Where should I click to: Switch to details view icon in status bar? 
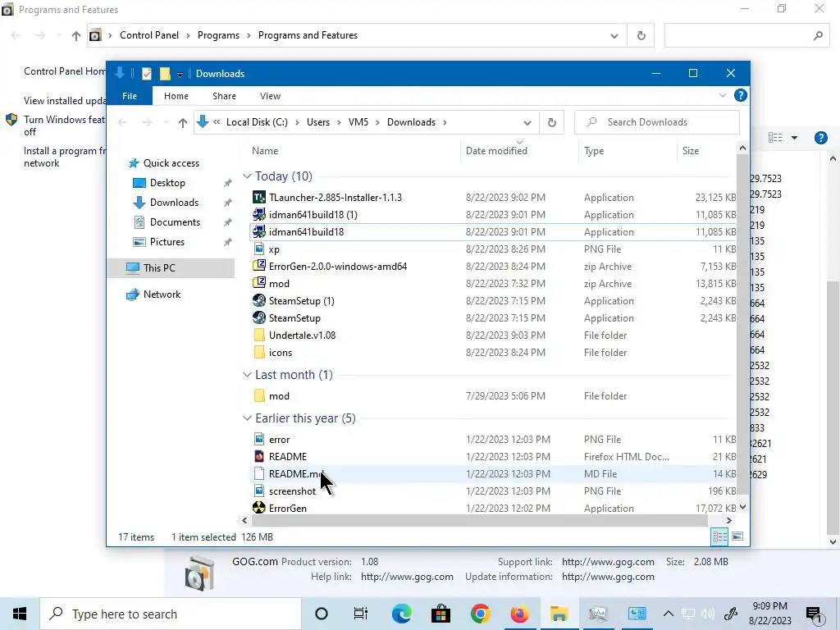point(719,536)
